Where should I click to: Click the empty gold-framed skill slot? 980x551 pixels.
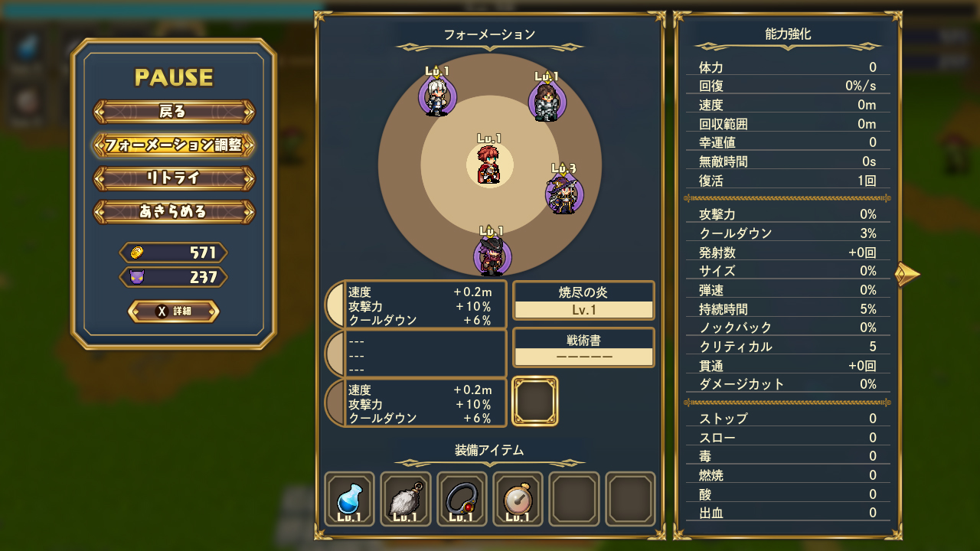pyautogui.click(x=535, y=401)
